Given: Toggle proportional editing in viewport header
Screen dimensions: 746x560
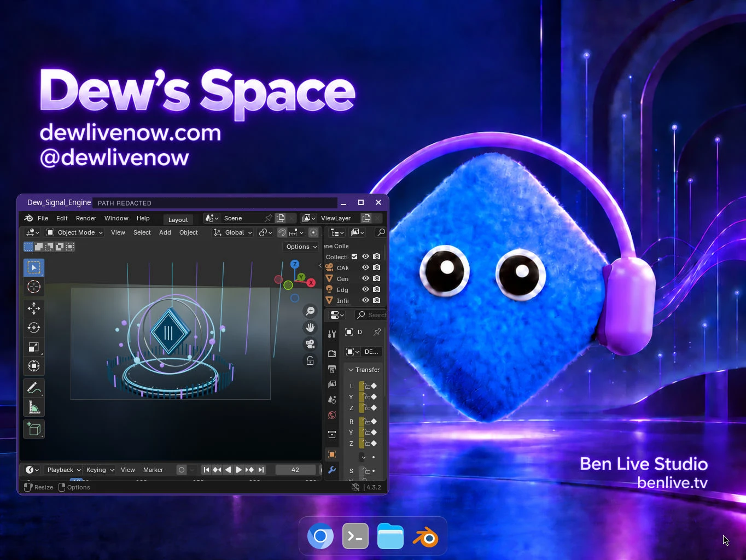Looking at the screenshot, I should click(x=313, y=232).
